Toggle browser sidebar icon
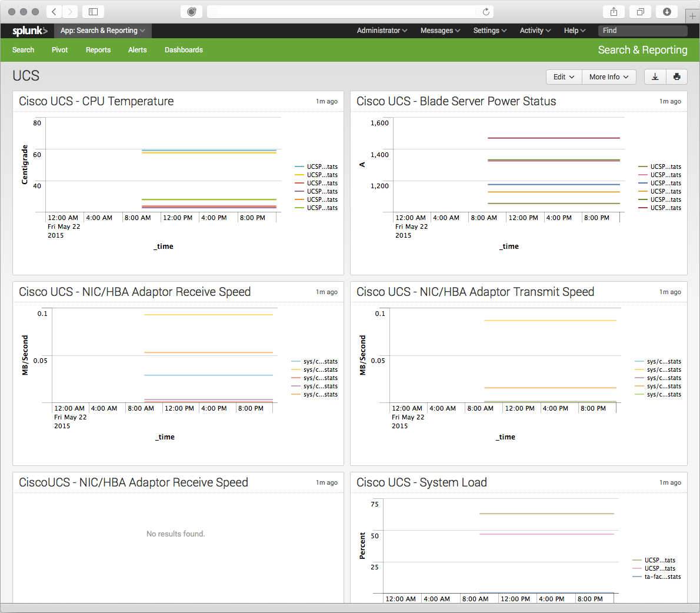 click(94, 12)
